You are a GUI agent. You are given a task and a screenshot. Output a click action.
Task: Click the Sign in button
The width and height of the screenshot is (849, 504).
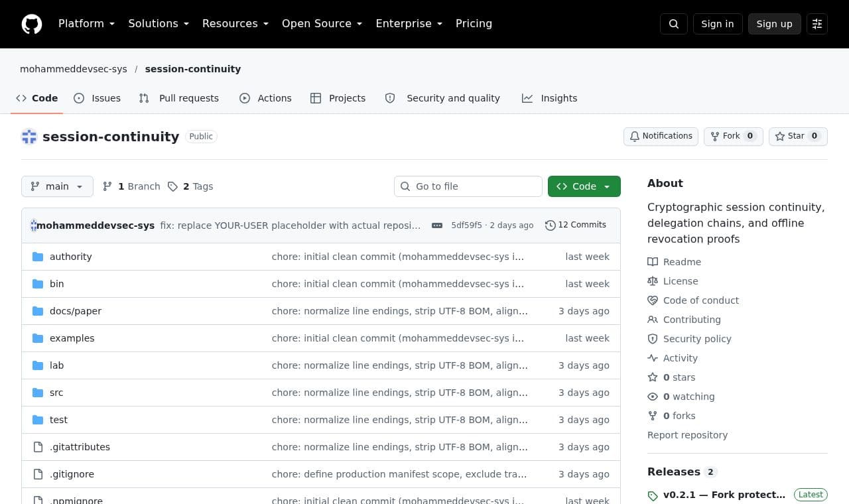click(x=718, y=24)
